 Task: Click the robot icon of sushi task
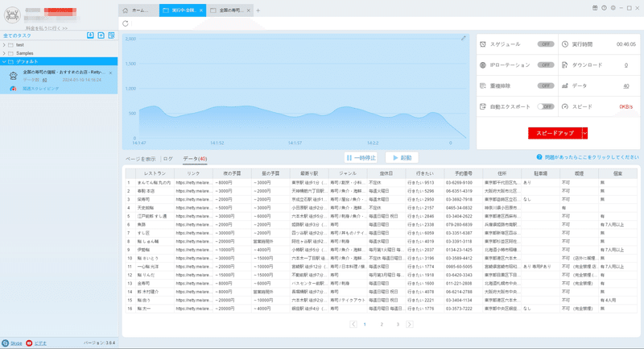tap(13, 76)
